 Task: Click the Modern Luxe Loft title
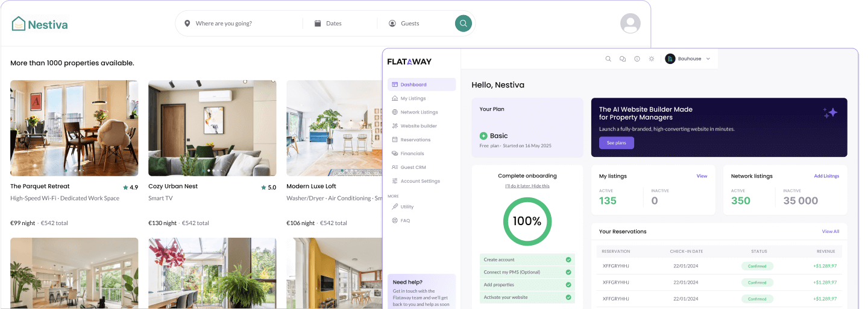point(311,186)
